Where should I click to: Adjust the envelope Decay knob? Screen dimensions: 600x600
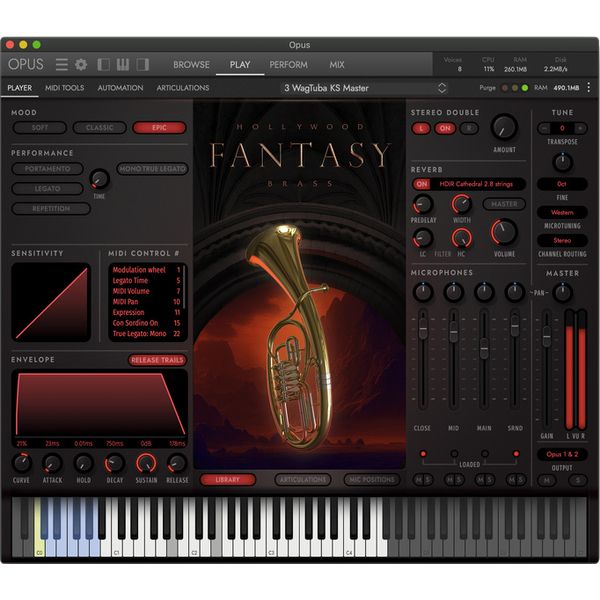[114, 463]
